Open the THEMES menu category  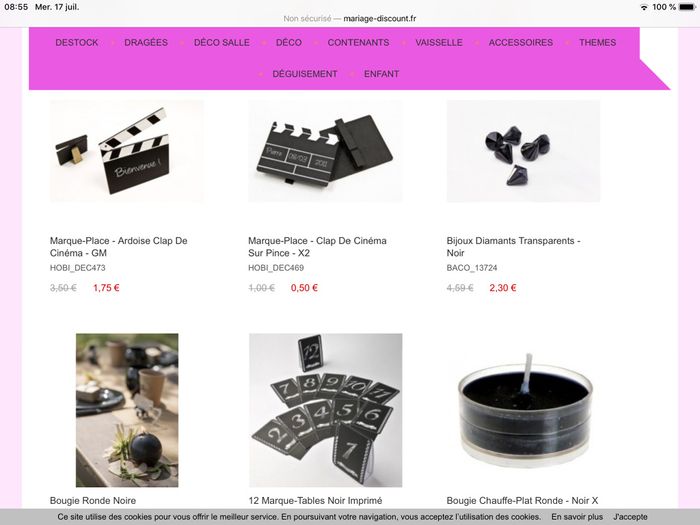click(597, 42)
